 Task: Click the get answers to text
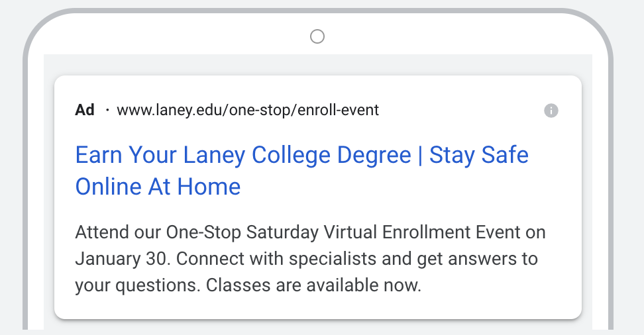point(477,259)
